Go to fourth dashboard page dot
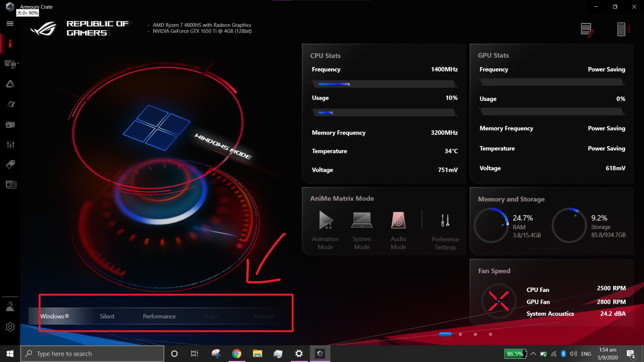644x362 pixels. click(490, 334)
